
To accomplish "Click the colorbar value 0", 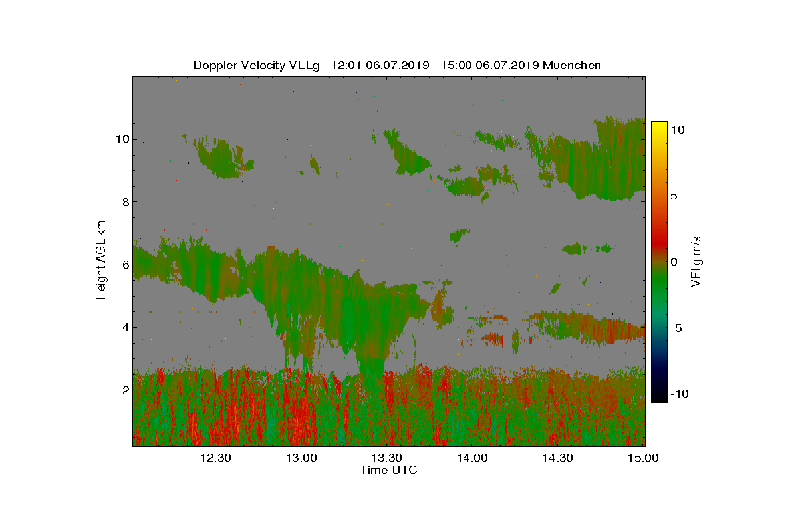I will coord(674,262).
